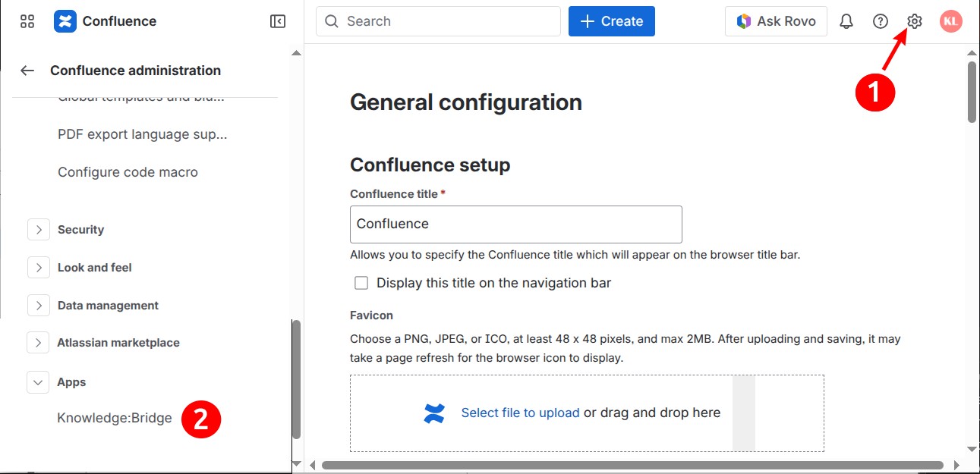Open the app switcher grid icon
The width and height of the screenshot is (980, 474).
(27, 21)
